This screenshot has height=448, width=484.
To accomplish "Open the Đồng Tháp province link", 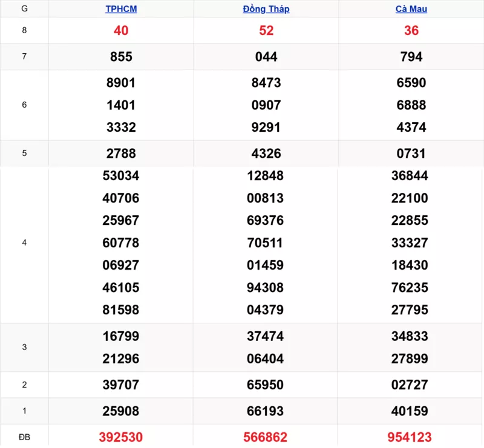I will [x=266, y=9].
